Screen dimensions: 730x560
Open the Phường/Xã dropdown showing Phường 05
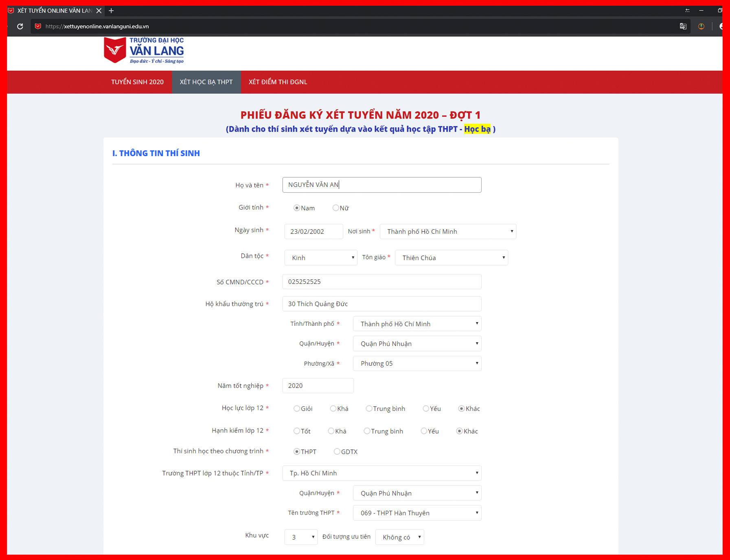[x=417, y=363]
